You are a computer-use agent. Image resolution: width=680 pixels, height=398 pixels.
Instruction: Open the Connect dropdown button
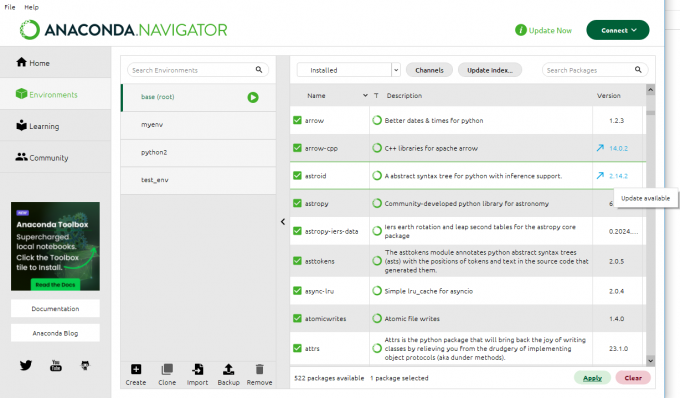coord(618,30)
